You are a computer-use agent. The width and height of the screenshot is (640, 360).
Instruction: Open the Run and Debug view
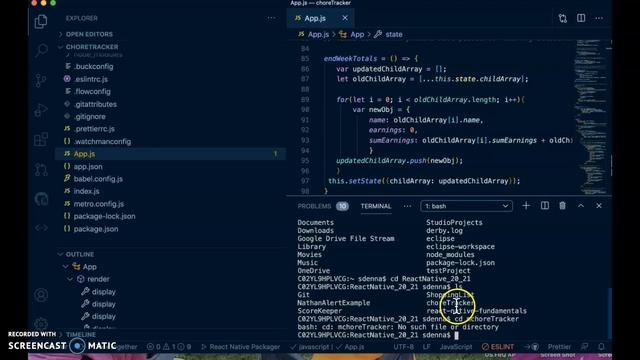[41, 110]
